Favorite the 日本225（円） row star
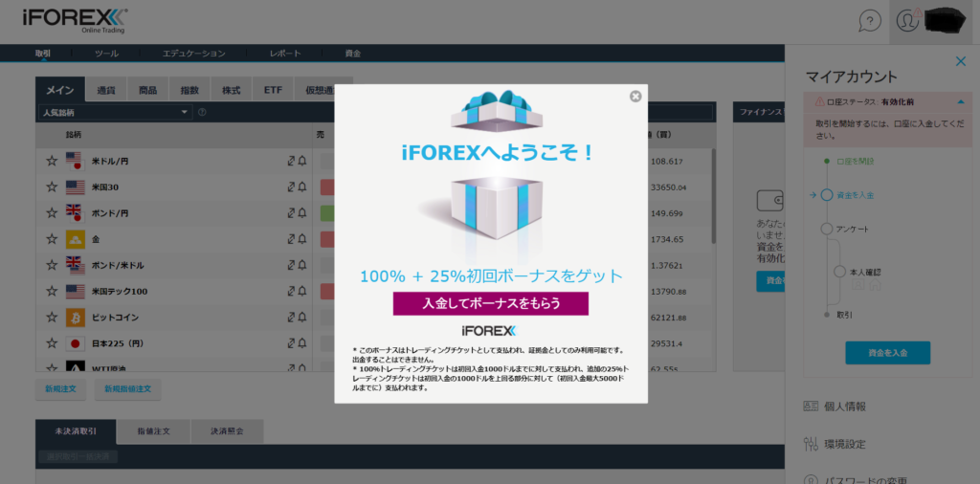The width and height of the screenshot is (980, 484). pos(52,343)
